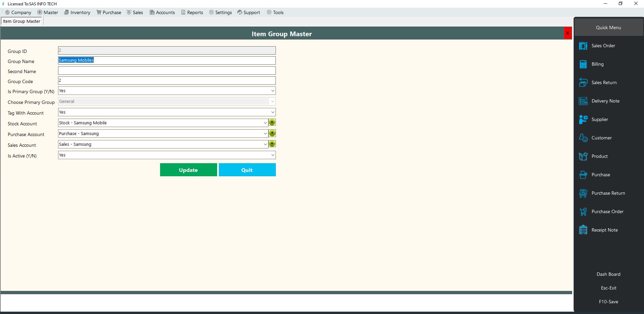Expand Choose Primary Group dropdown
Screen dimensions: 644x314
point(273,102)
